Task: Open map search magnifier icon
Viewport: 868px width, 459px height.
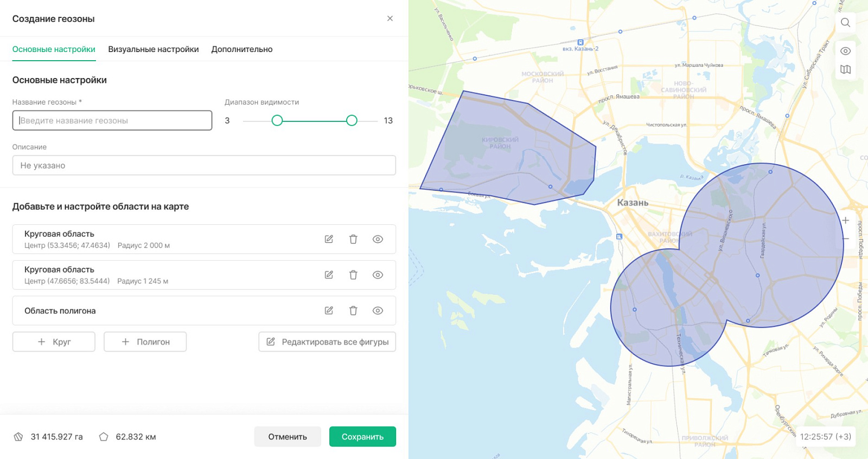Action: pos(845,22)
